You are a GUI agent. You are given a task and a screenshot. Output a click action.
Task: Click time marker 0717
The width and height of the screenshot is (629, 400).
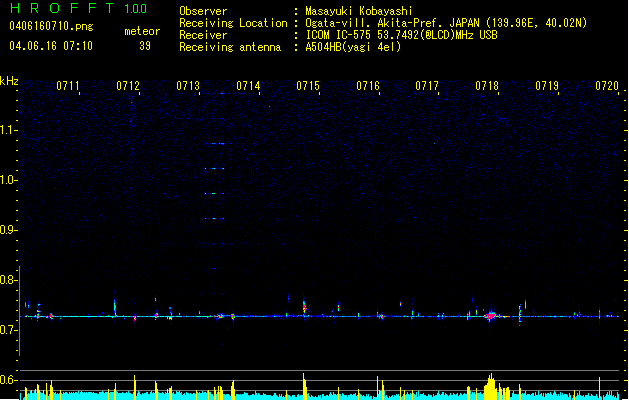(427, 86)
